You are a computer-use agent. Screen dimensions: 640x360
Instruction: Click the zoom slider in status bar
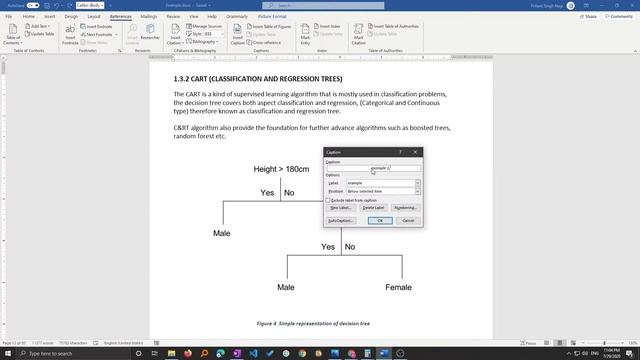604,343
